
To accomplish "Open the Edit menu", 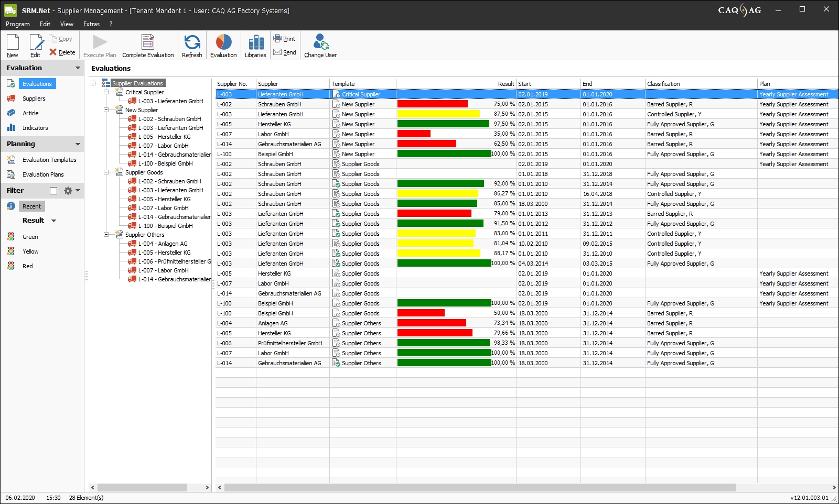I will point(45,24).
